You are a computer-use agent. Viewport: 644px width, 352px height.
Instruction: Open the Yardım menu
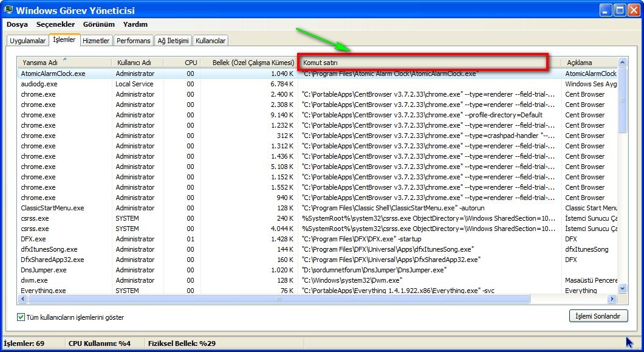click(x=135, y=24)
